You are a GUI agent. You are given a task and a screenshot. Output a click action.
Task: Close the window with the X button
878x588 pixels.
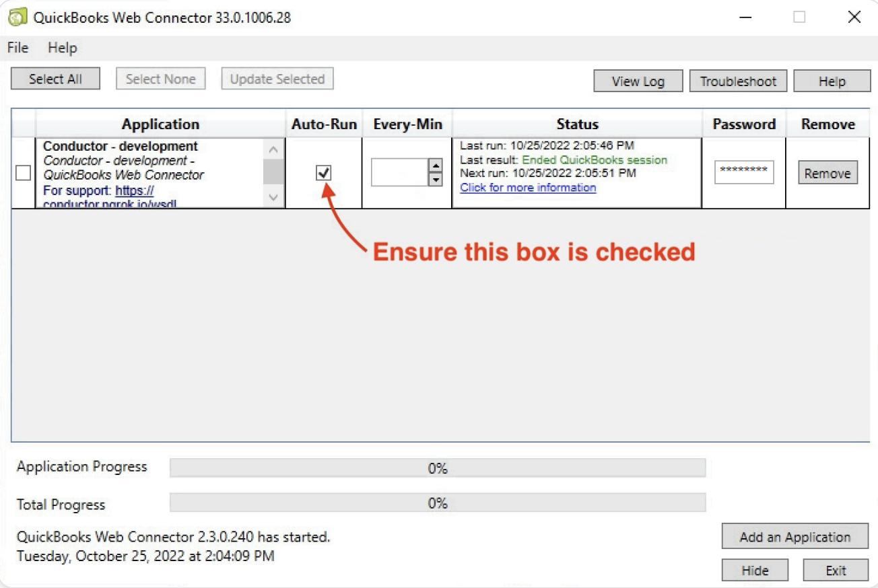(x=854, y=17)
